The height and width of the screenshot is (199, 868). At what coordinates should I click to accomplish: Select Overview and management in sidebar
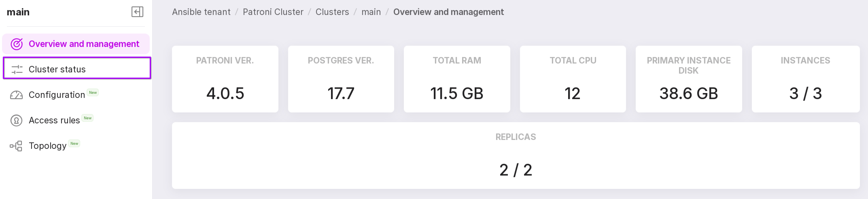[84, 44]
